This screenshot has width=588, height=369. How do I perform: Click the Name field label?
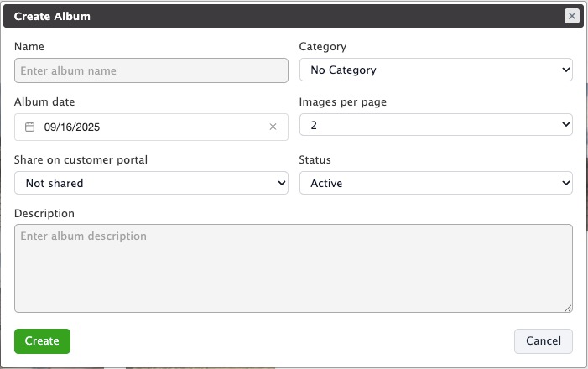[x=29, y=47]
